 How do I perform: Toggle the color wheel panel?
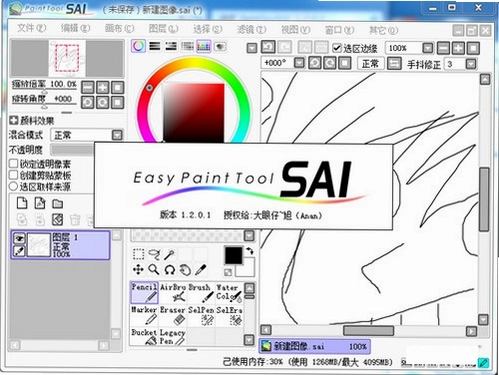tap(138, 46)
